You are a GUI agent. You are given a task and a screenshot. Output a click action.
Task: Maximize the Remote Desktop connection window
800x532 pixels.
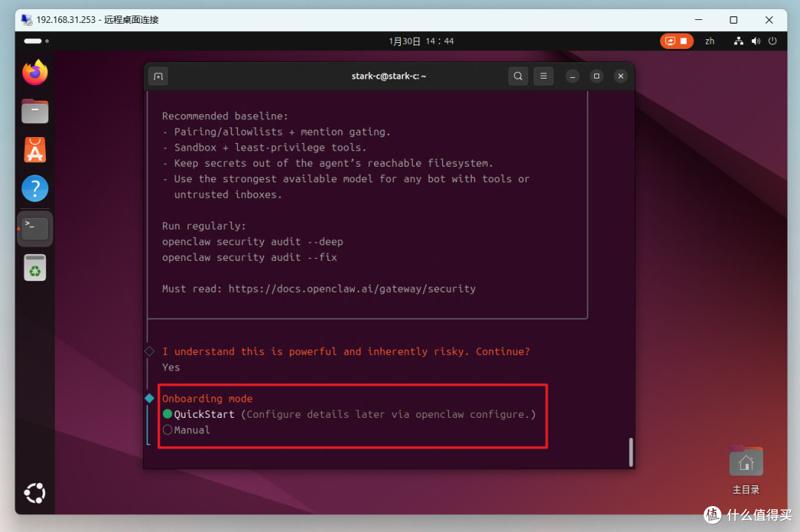pos(733,20)
